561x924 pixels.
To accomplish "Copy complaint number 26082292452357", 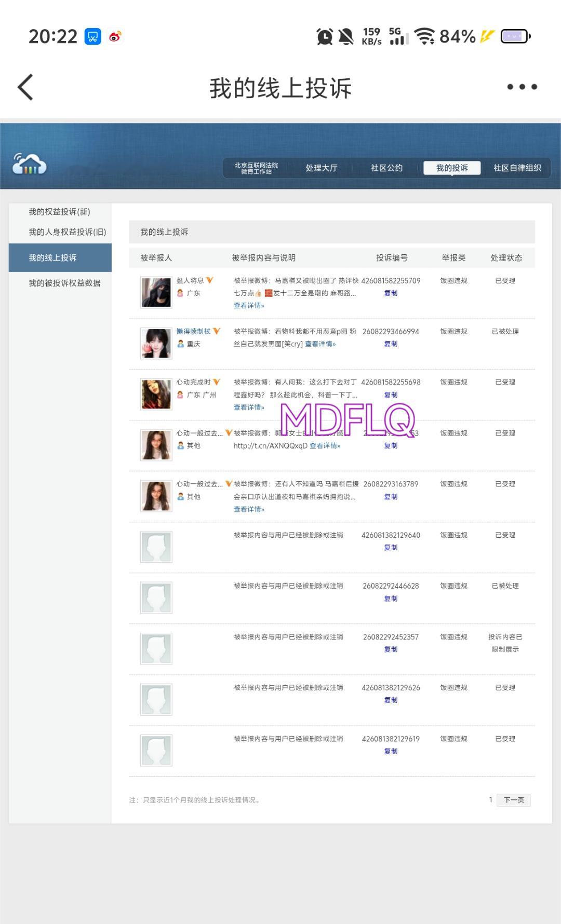I will pos(391,649).
